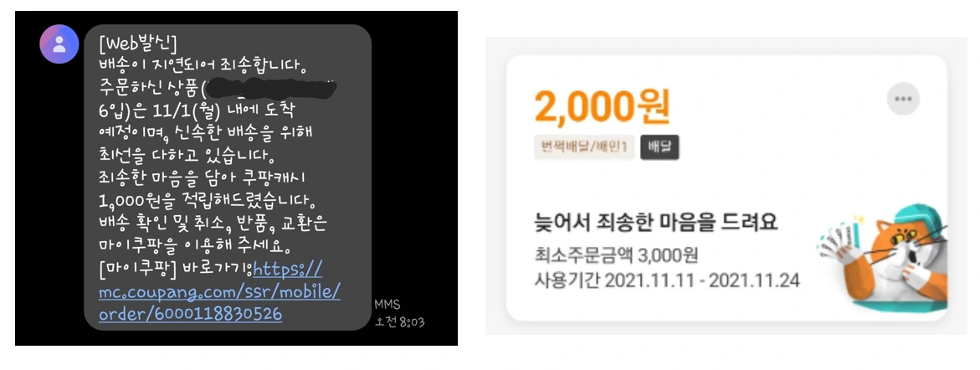Open the sender's profile avatar icon
The height and width of the screenshot is (370, 980).
(x=59, y=44)
